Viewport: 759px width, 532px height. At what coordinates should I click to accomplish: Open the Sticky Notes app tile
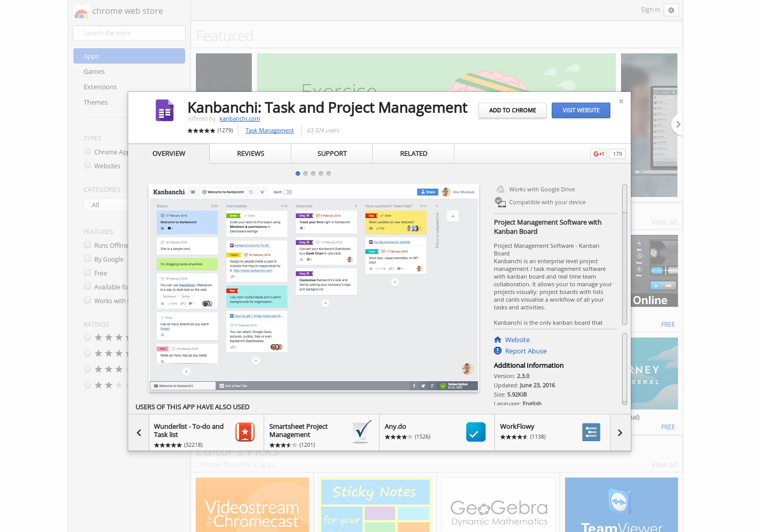point(375,505)
